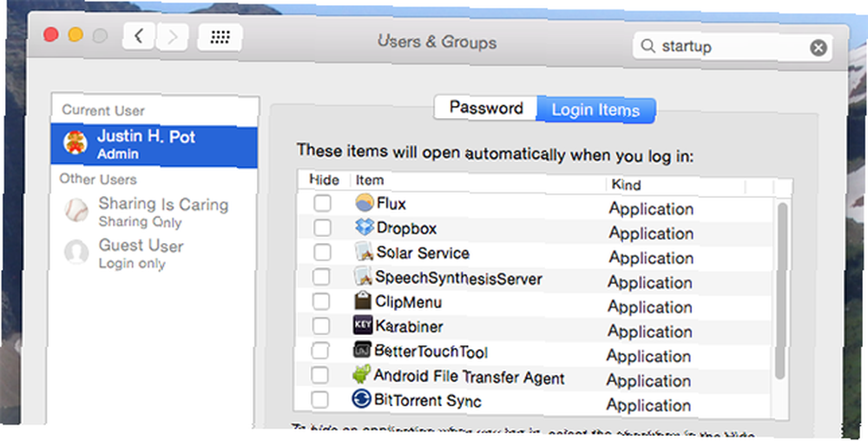Click the Solar Service item name
Image resolution: width=868 pixels, height=441 pixels.
423,253
